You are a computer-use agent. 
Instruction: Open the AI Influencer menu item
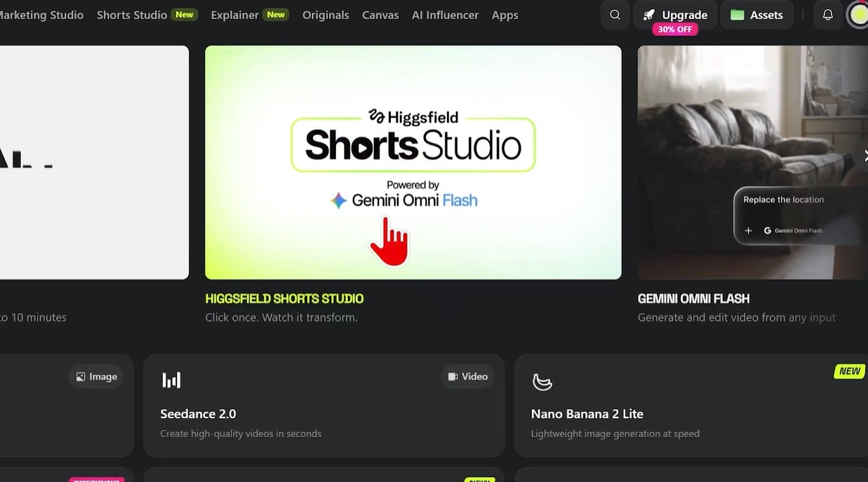coord(445,15)
